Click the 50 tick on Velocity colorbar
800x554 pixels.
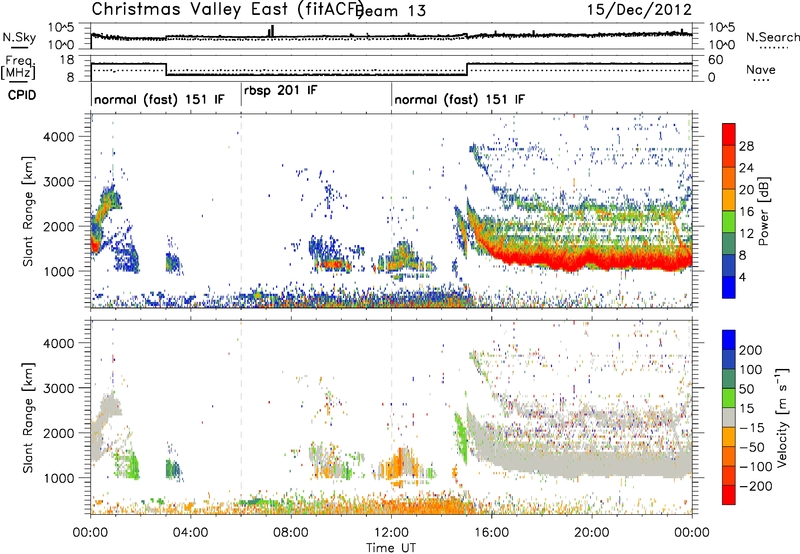pos(746,389)
